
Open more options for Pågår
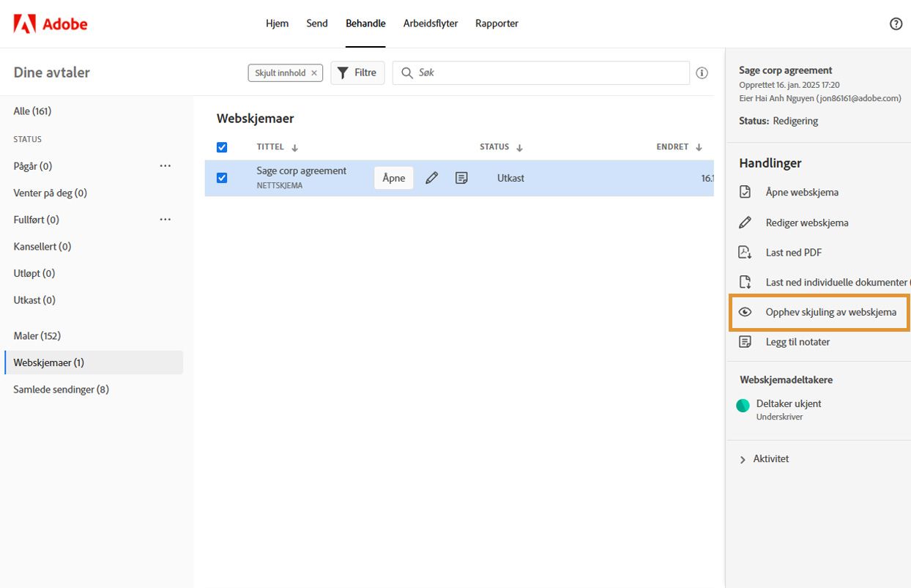point(166,166)
